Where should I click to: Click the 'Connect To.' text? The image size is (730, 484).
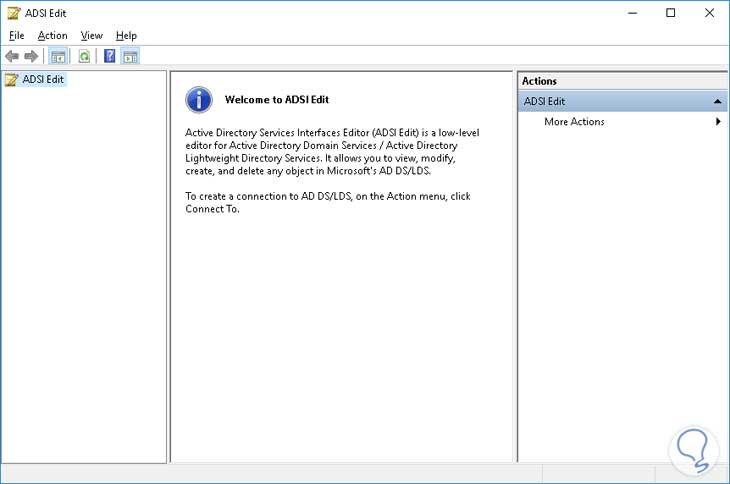coord(212,209)
